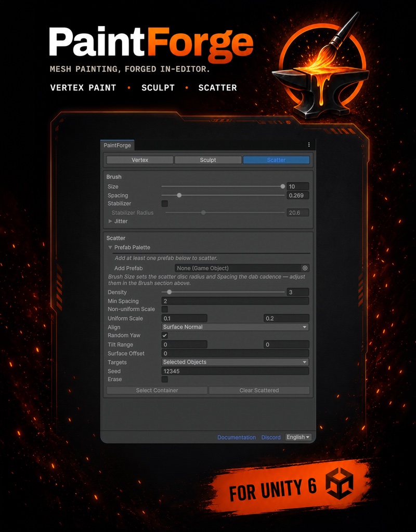Image resolution: width=416 pixels, height=532 pixels.
Task: Click the Density slider handle
Action: point(170,292)
